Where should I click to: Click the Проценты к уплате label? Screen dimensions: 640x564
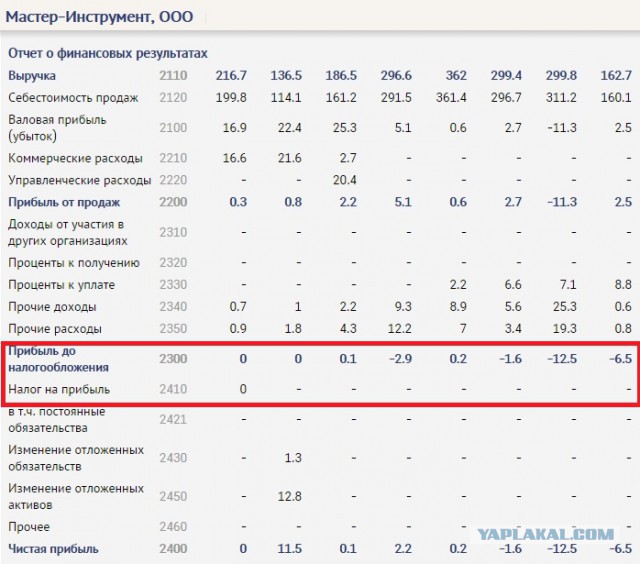(x=62, y=284)
